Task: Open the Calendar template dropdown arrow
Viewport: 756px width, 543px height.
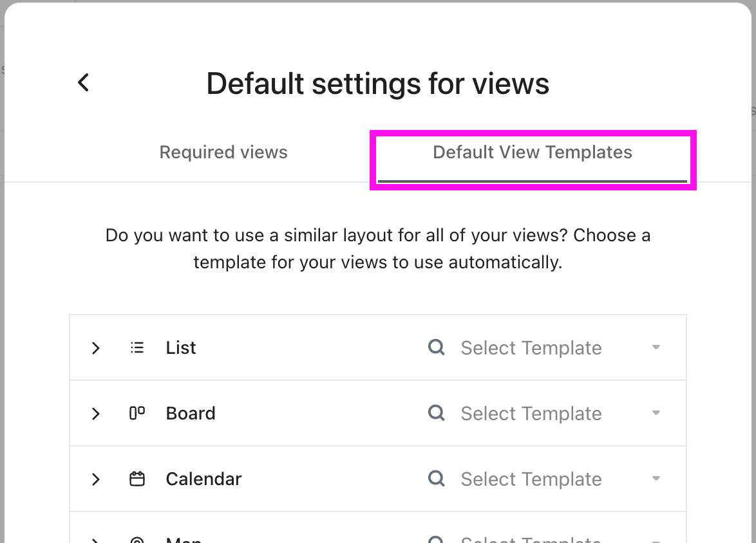Action: [x=656, y=479]
